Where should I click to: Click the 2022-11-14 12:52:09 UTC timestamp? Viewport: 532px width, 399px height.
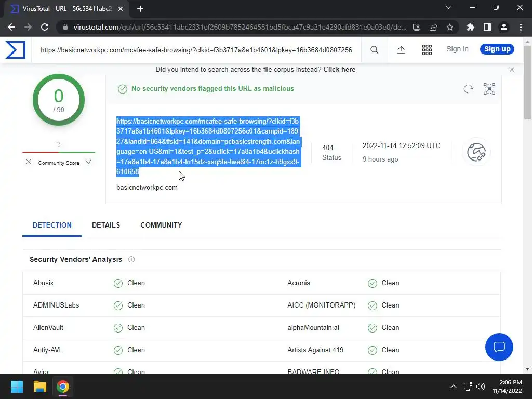pyautogui.click(x=402, y=146)
